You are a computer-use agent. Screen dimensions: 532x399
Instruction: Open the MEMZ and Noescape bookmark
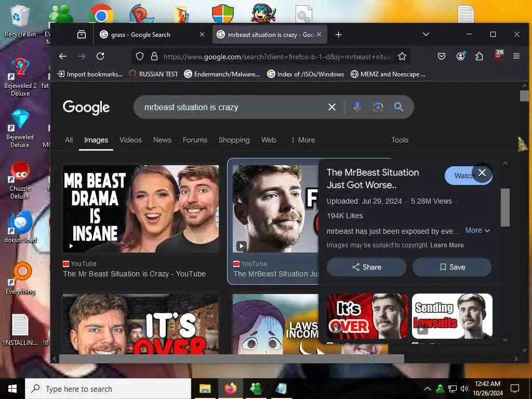[388, 74]
